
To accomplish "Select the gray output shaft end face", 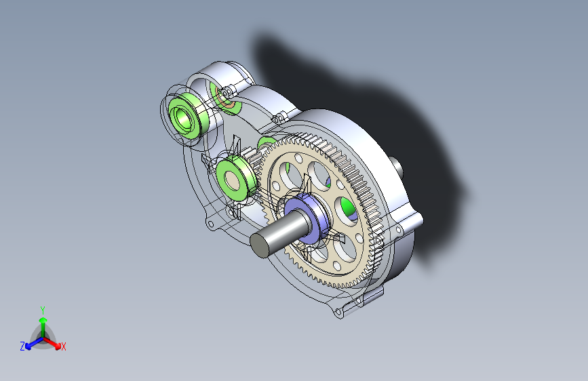I will coord(260,245).
